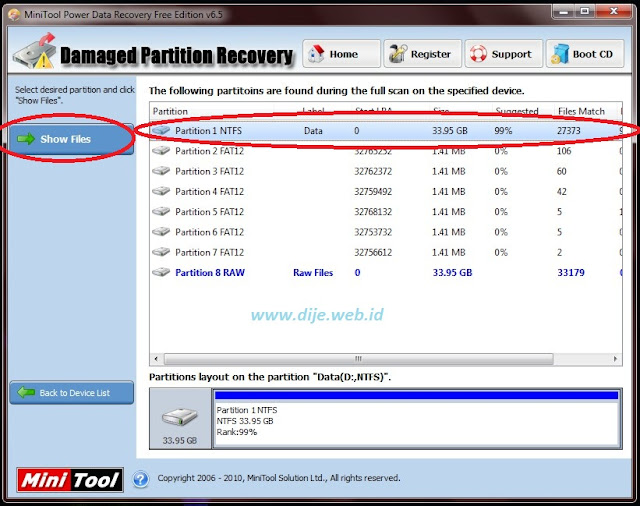Sort by the Partition column header
The image size is (640, 506).
(x=170, y=111)
